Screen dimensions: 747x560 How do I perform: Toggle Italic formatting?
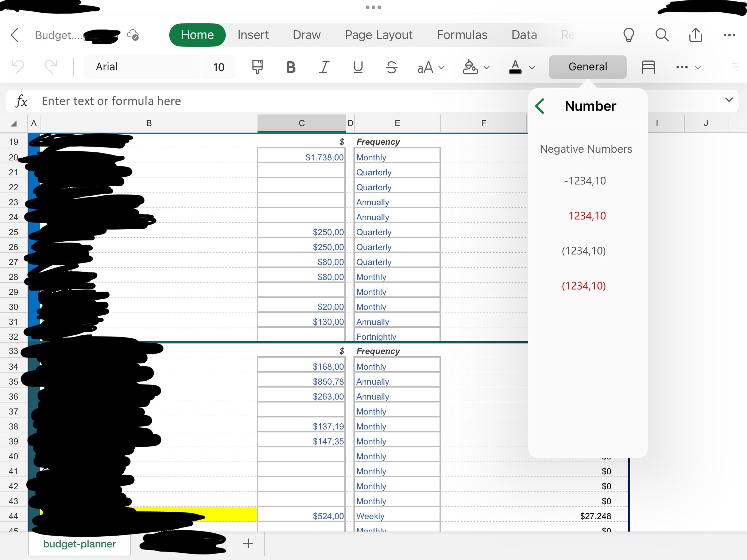324,67
